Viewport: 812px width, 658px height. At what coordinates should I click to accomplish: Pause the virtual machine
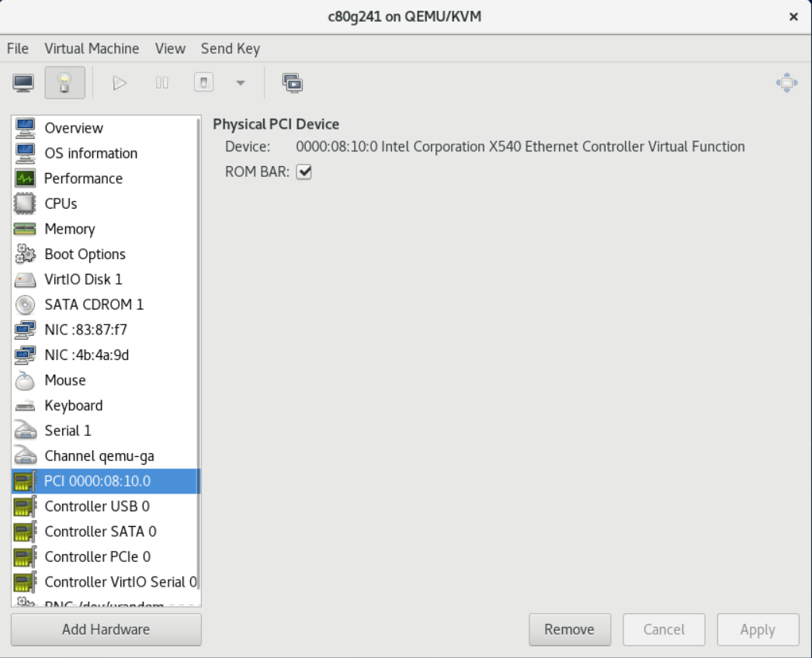coord(162,83)
